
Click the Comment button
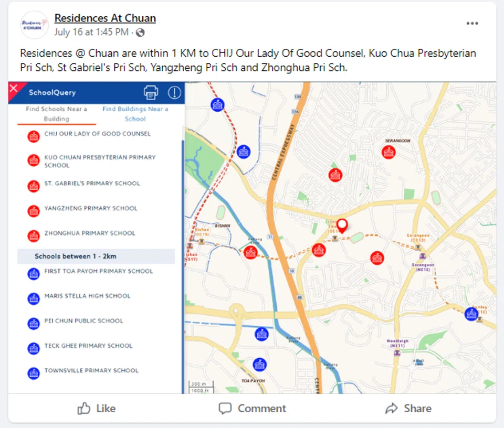(252, 408)
